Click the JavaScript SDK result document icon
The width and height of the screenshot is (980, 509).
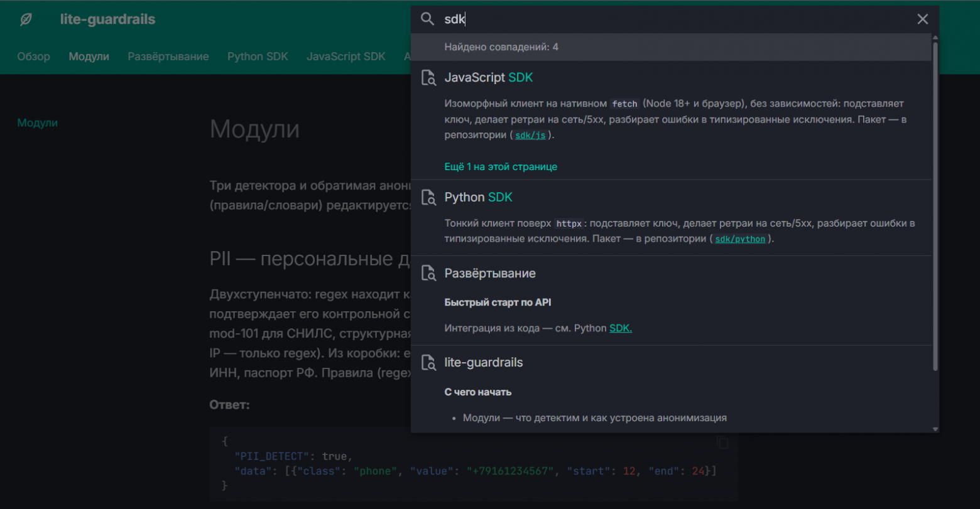tap(428, 78)
